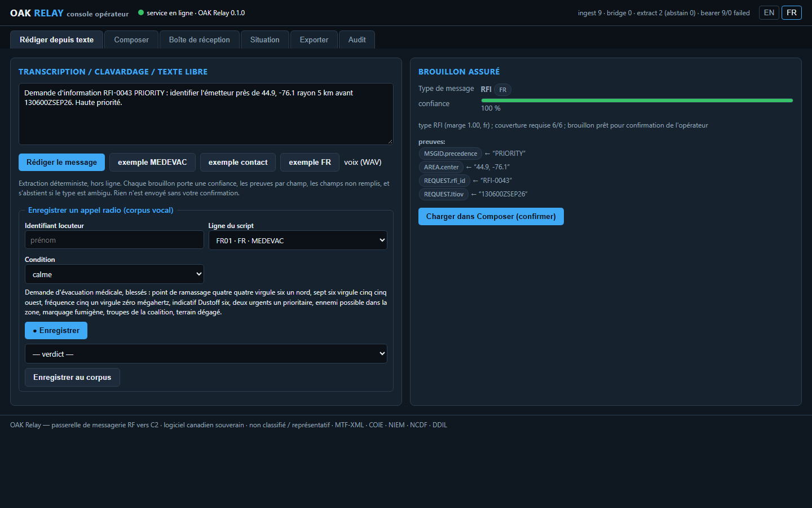
Task: Click the "type RFI (marge 1.00, fr)" summary line
Action: click(x=563, y=125)
